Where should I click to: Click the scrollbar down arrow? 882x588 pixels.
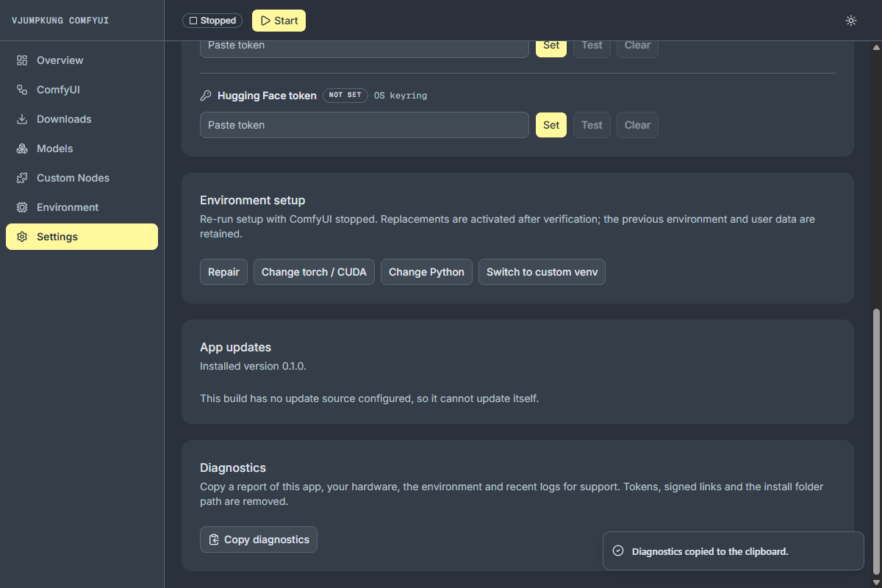875,582
